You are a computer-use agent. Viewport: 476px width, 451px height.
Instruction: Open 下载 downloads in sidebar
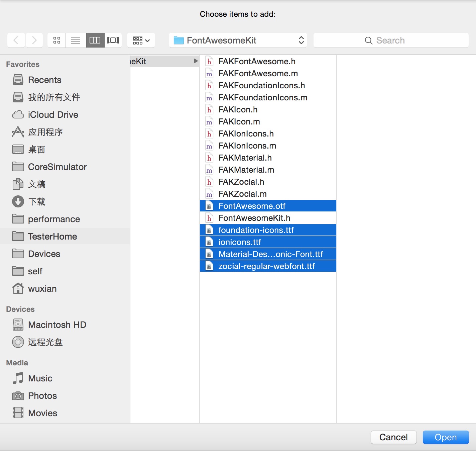coord(65,202)
